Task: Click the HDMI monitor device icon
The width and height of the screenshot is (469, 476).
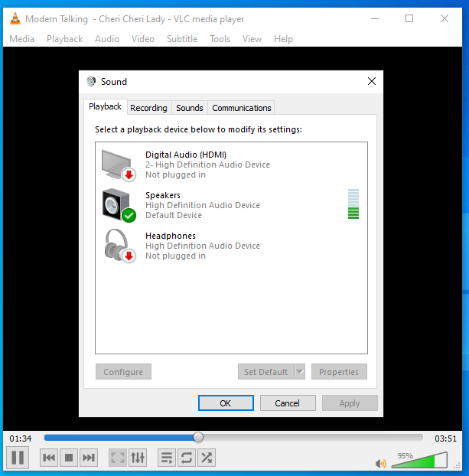Action: pyautogui.click(x=119, y=165)
